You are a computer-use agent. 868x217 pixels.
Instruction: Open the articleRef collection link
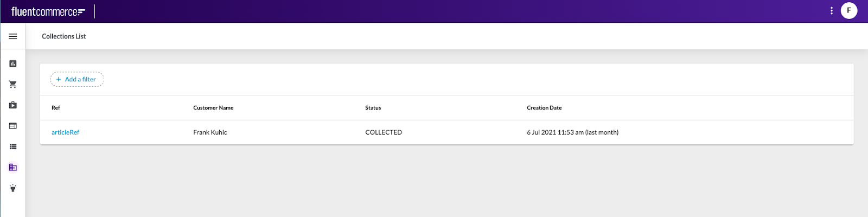65,132
